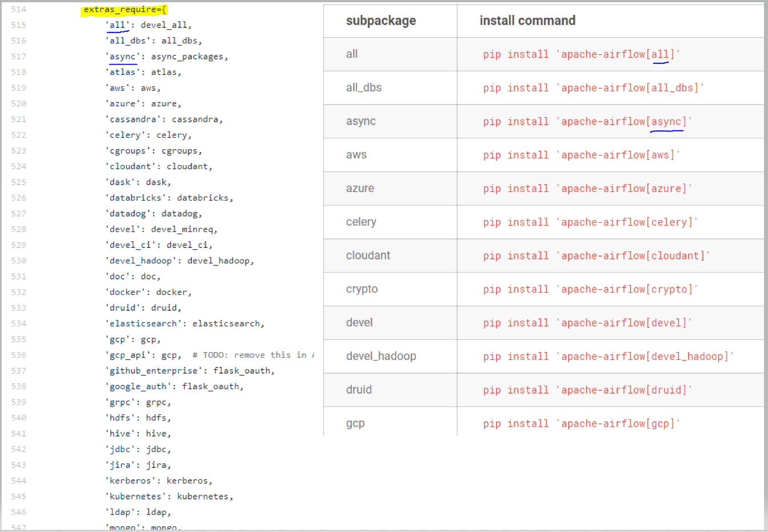Select the 'atlas': atlas, code line

(x=143, y=72)
